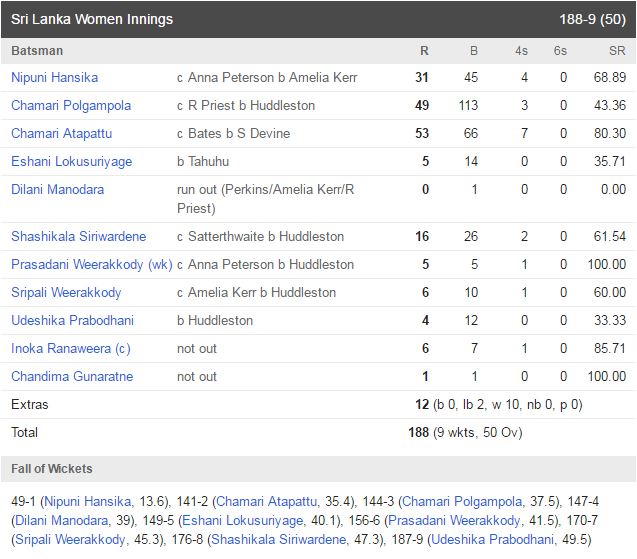The image size is (637, 559).
Task: Open Nipuni Hansika's batsman profile link
Action: pos(54,78)
